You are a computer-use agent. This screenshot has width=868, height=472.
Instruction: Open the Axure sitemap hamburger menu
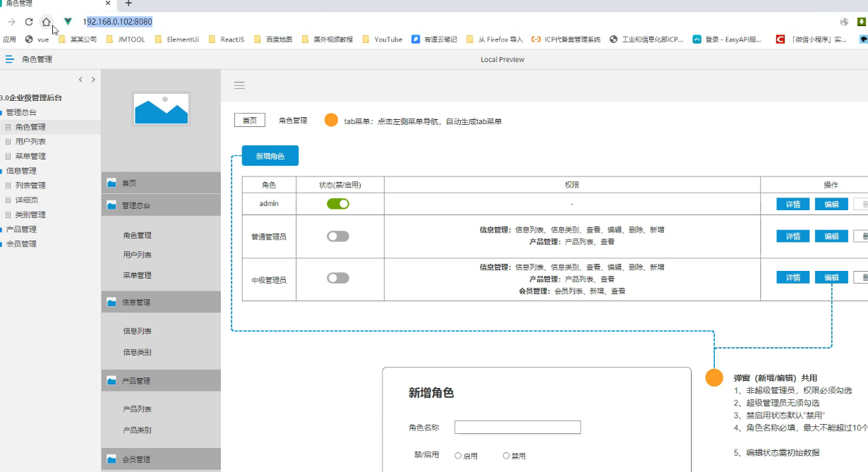click(9, 59)
